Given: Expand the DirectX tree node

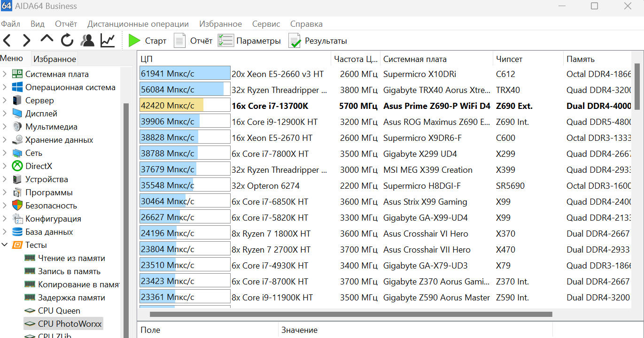Looking at the screenshot, I should (x=5, y=166).
